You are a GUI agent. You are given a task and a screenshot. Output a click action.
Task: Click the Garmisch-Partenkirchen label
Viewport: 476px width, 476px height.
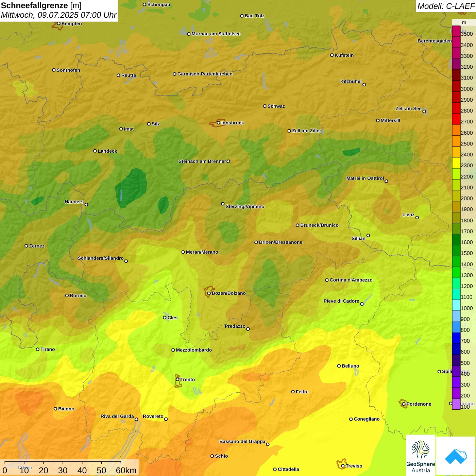click(205, 74)
